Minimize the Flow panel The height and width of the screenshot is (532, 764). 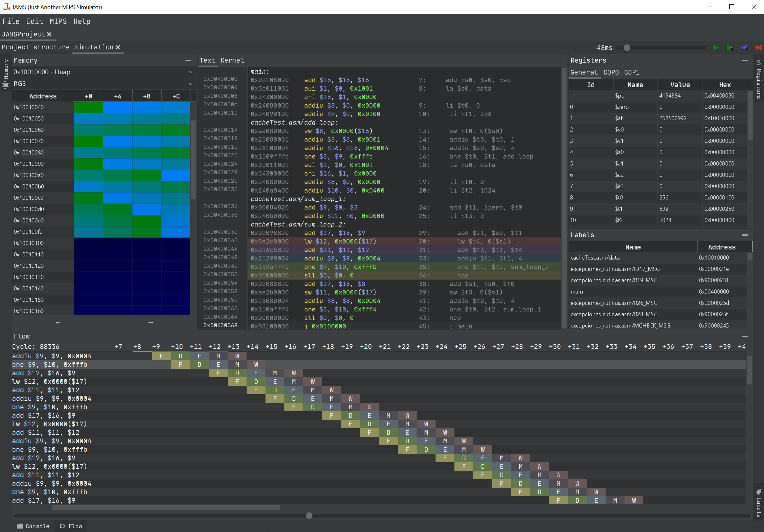[x=745, y=337]
